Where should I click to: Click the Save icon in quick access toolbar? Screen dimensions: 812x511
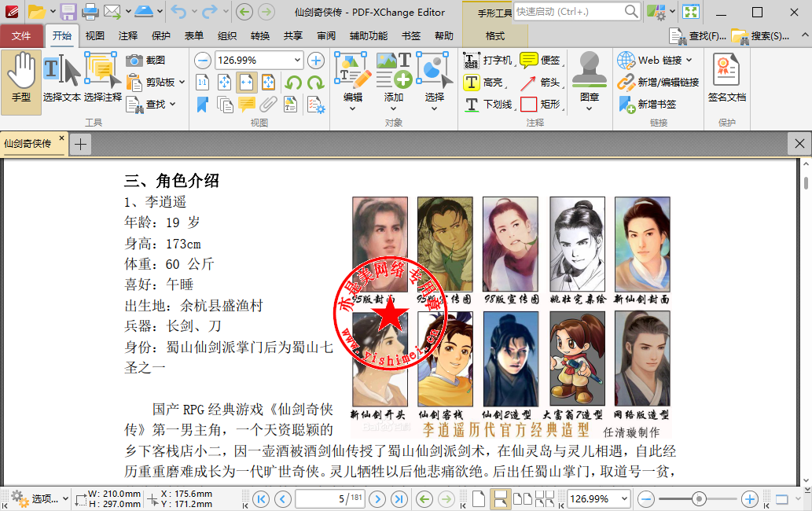(x=68, y=11)
